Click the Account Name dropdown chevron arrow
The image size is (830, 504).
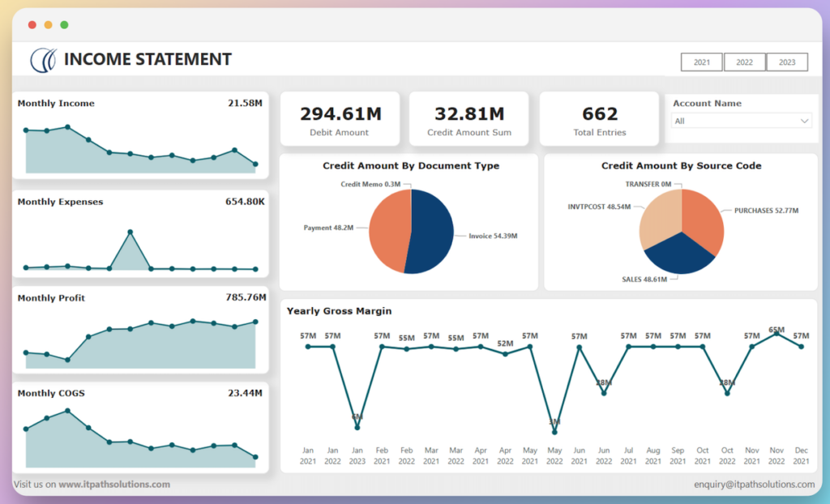804,121
